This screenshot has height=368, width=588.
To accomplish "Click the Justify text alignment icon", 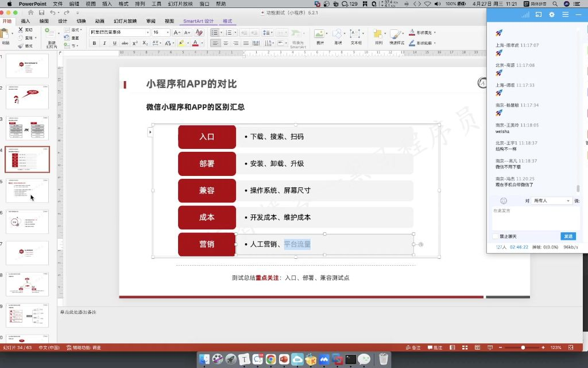I will pos(246,43).
